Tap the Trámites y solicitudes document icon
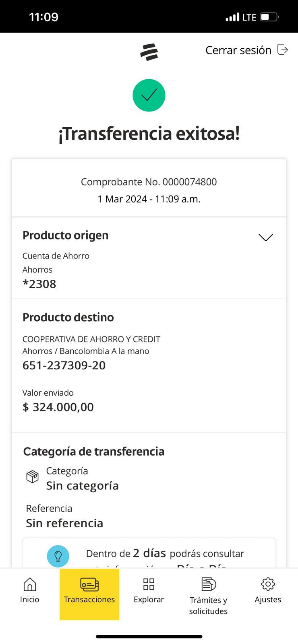The image size is (298, 644). click(209, 584)
